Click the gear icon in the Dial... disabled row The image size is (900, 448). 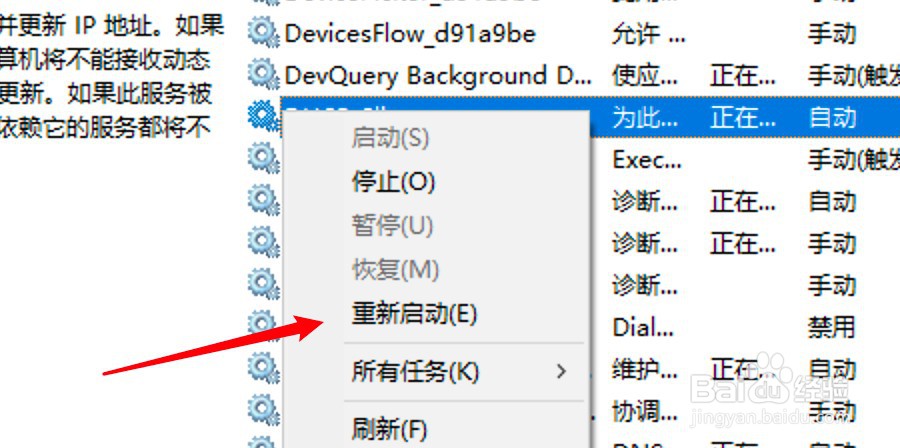point(263,325)
